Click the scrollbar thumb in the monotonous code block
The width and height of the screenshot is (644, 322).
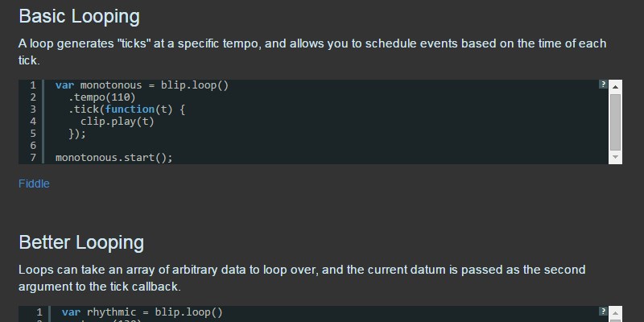click(615, 121)
